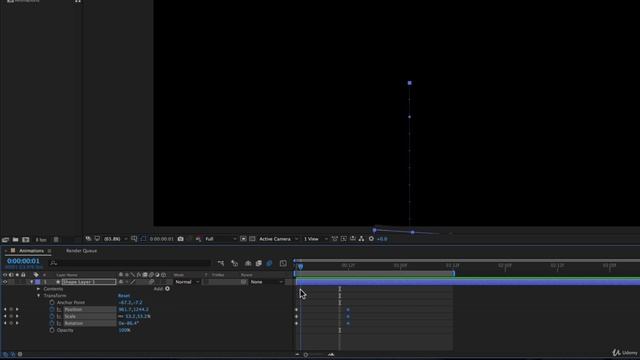The image size is (640, 360).
Task: Toggle hide shy layers icon in timeline
Action: [x=248, y=263]
